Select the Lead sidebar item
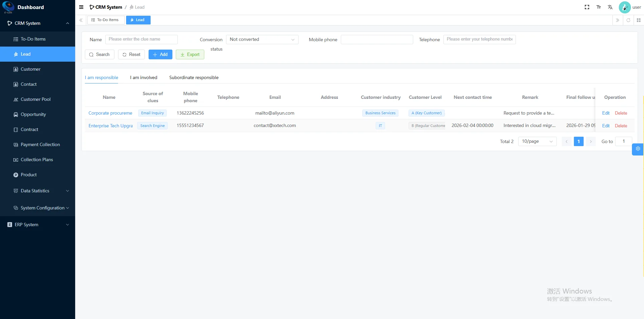This screenshot has height=319, width=644. [38, 54]
